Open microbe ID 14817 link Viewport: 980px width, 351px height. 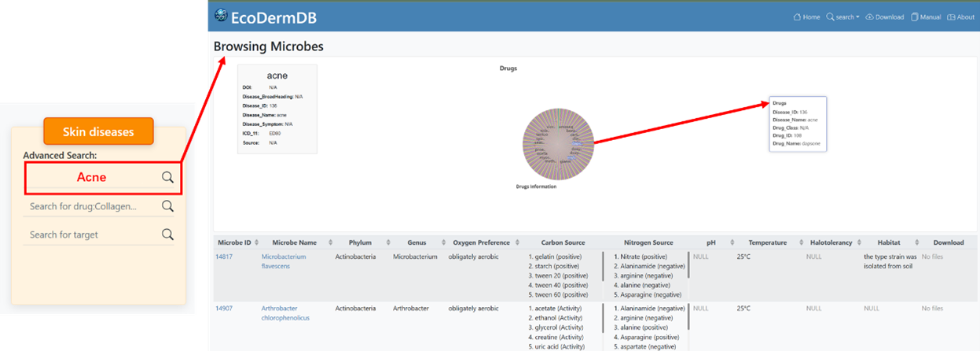click(x=225, y=257)
